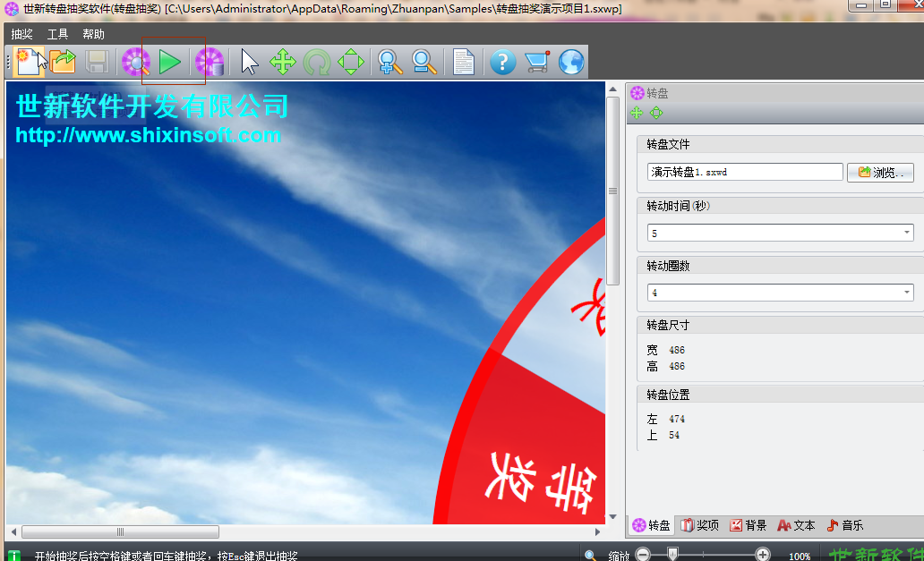
Task: Click the document page toolbar icon
Action: (463, 62)
